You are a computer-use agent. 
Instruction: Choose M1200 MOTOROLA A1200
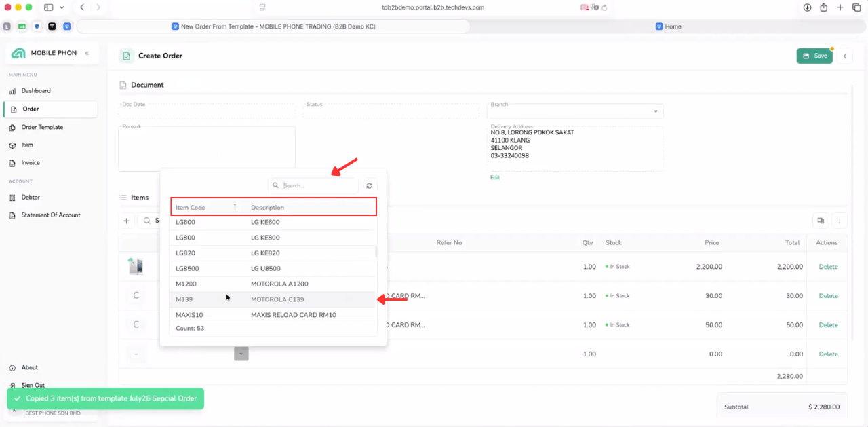(272, 284)
